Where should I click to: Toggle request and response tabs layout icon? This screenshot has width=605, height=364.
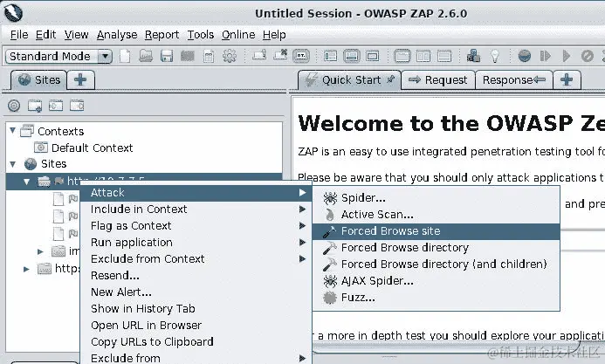tap(402, 56)
